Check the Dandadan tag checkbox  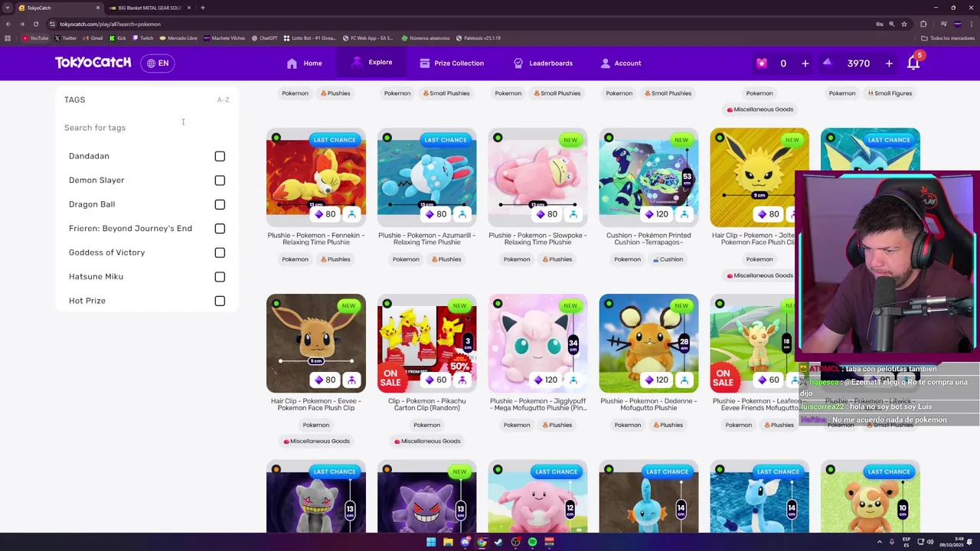coord(220,156)
